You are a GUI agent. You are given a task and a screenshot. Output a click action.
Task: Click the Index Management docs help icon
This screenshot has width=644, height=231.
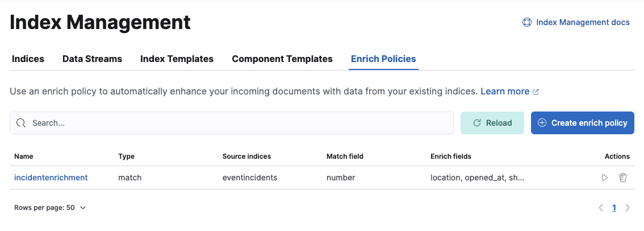point(526,23)
